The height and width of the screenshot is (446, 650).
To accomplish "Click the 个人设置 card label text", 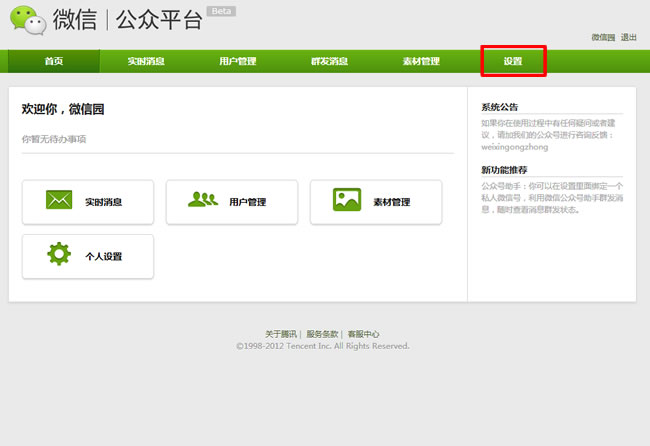I will point(104,257).
